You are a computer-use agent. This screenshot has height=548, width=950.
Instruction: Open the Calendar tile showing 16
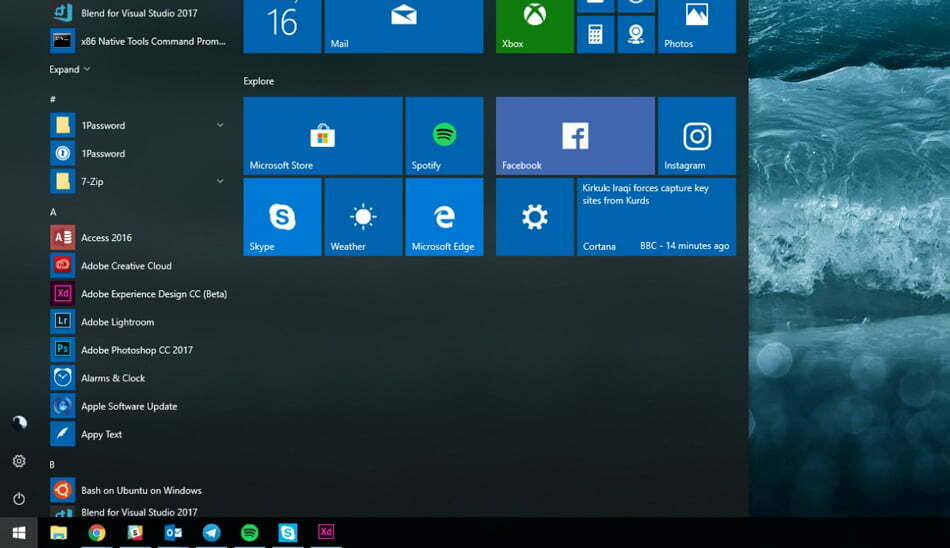click(282, 26)
